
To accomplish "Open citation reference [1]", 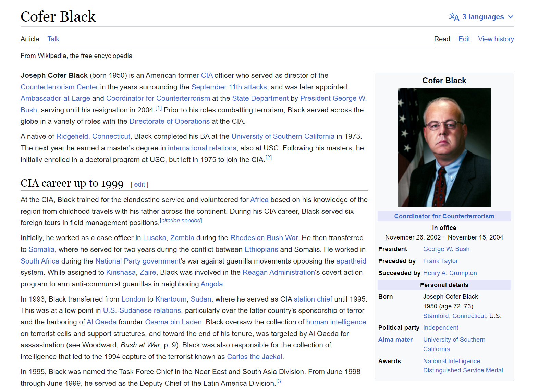I will [x=159, y=108].
